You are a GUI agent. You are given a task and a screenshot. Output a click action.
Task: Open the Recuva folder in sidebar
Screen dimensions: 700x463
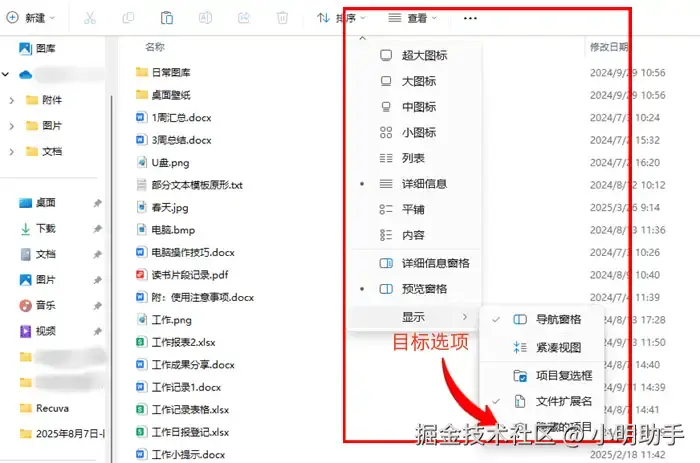tap(45, 408)
